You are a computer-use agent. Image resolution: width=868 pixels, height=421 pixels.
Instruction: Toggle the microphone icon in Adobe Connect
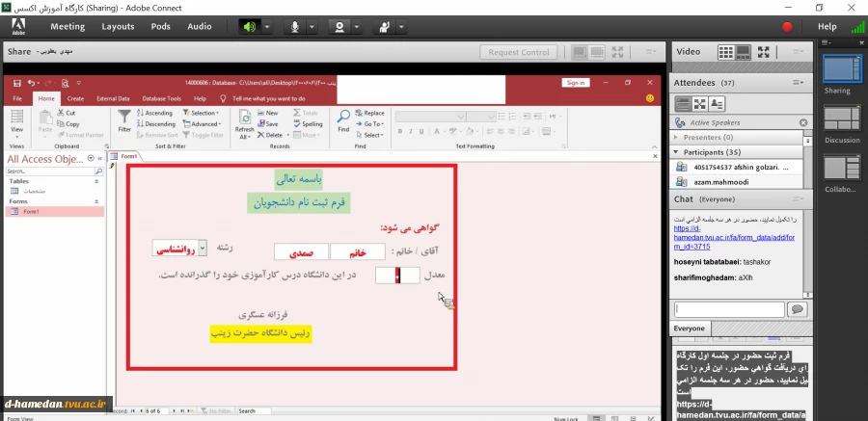295,27
